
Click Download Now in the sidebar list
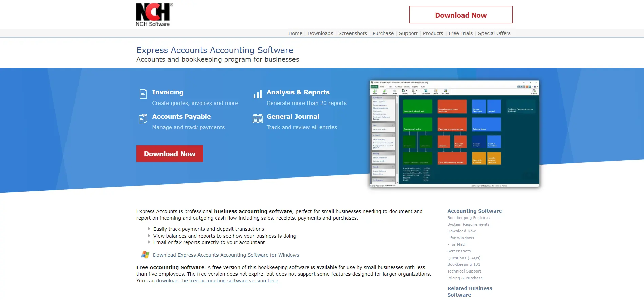(461, 231)
